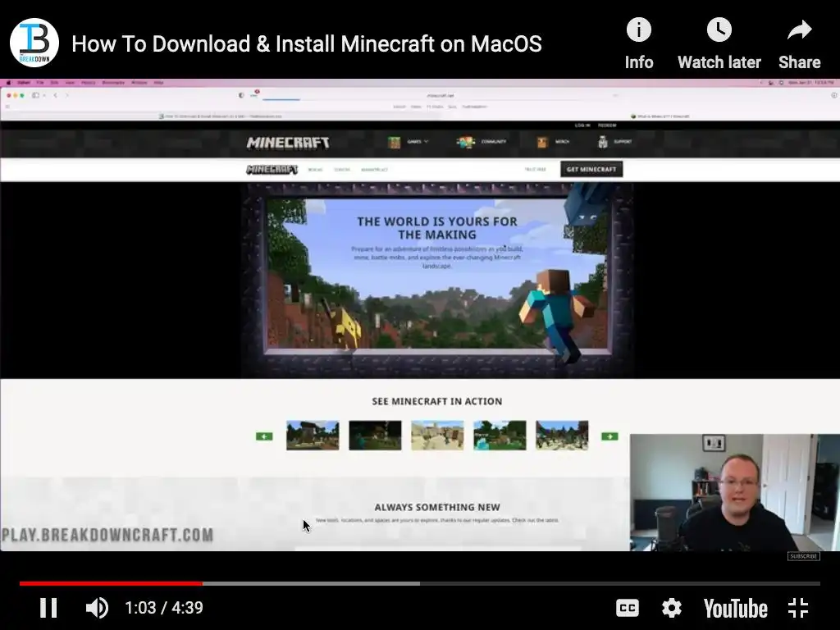Click the REDEEM link

click(607, 126)
